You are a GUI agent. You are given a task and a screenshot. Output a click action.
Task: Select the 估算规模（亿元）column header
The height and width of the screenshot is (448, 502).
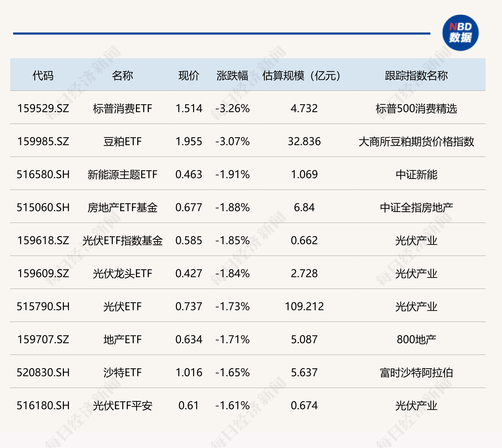301,75
